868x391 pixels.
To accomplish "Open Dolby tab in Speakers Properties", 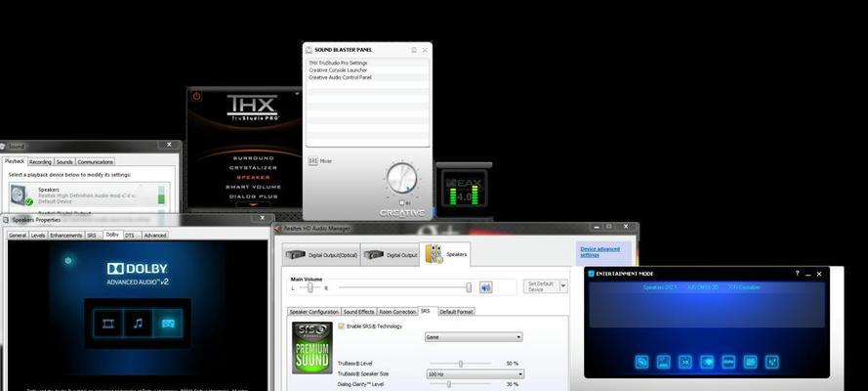I will pos(112,235).
